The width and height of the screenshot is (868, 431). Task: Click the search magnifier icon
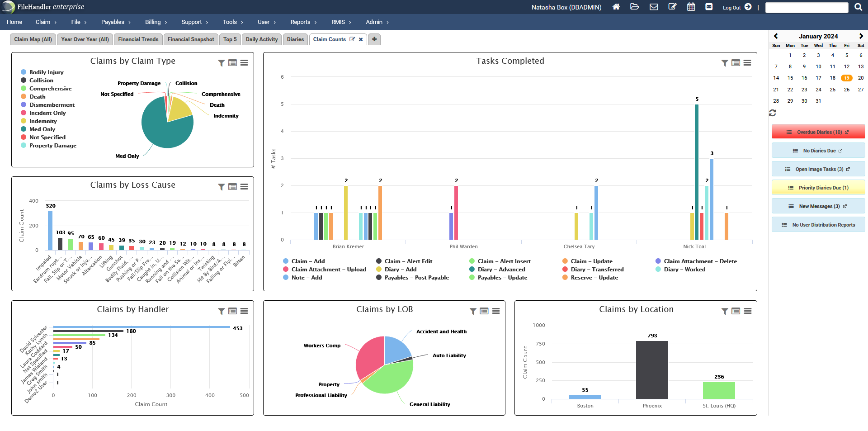859,7
